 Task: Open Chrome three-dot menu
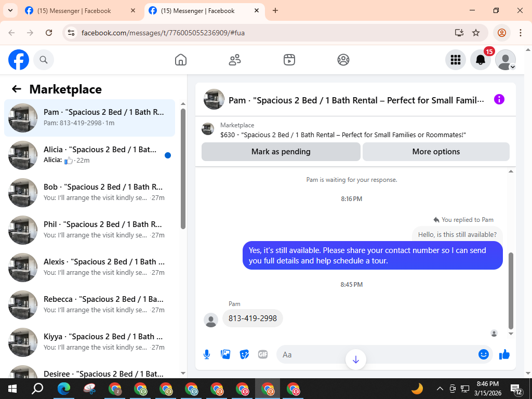[521, 33]
